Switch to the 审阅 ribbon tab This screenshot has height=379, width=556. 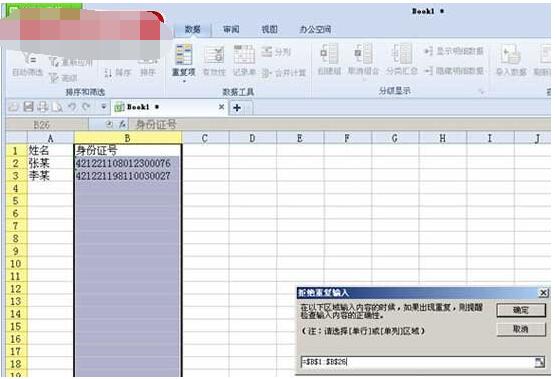point(231,29)
